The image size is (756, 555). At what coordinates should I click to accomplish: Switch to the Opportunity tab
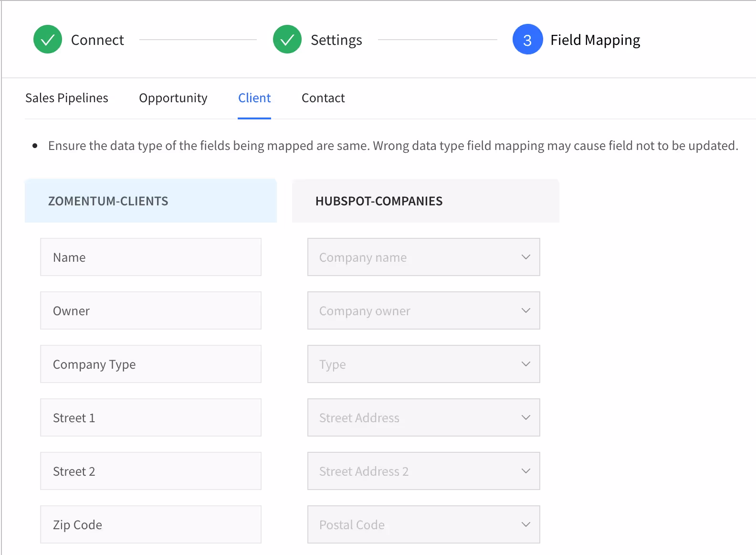coord(173,98)
